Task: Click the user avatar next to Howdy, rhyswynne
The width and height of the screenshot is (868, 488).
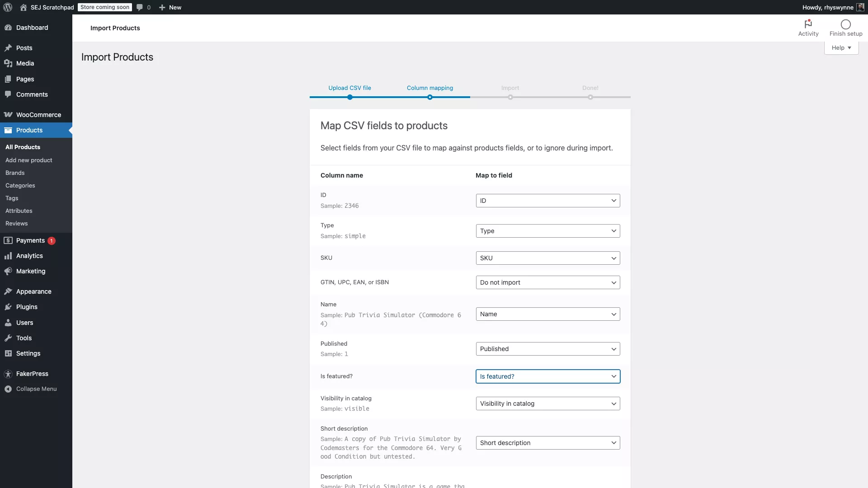Action: pos(860,7)
